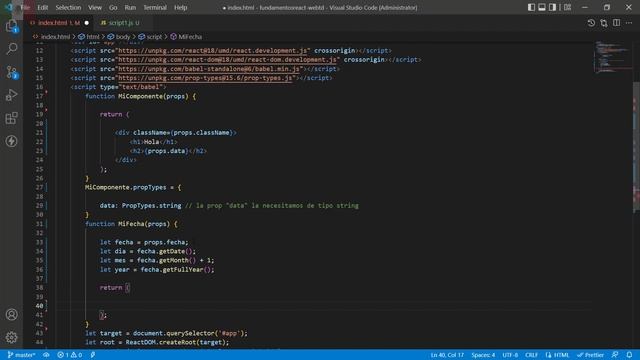
Task: Change end of line sequence CRLF
Action: click(531, 355)
